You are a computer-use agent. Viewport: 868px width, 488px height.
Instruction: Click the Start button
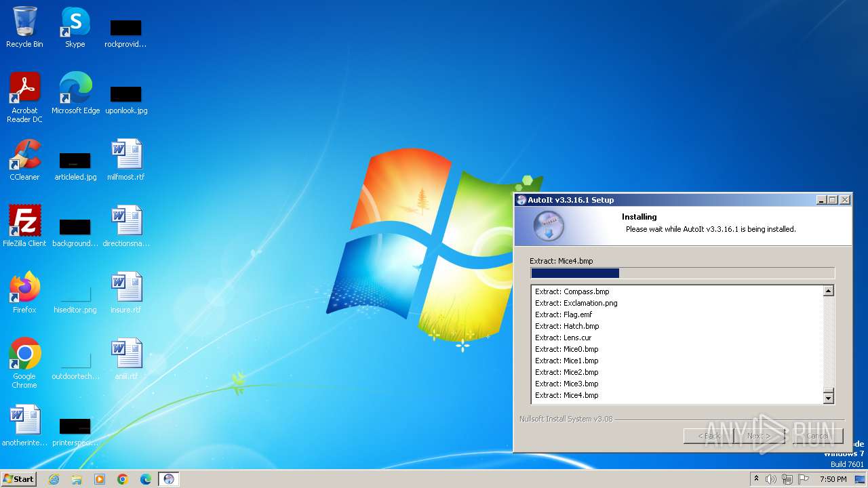tap(18, 479)
